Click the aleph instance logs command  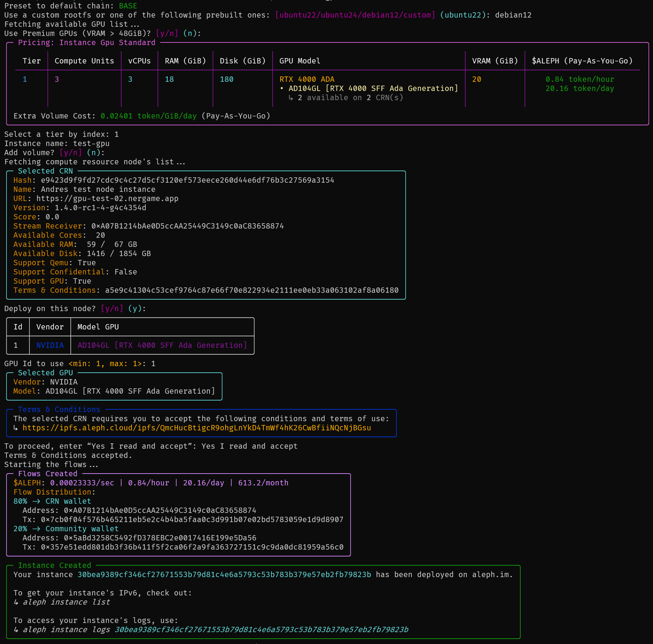(67, 629)
